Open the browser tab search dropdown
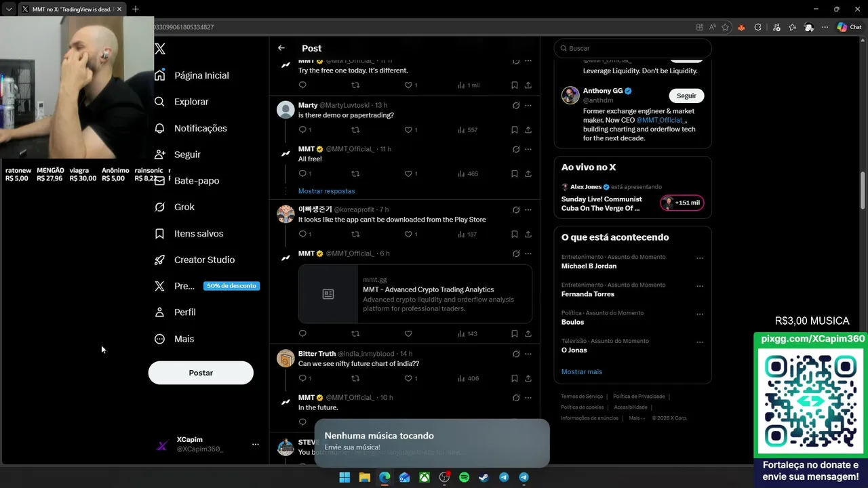This screenshot has width=868, height=488. 9,9
